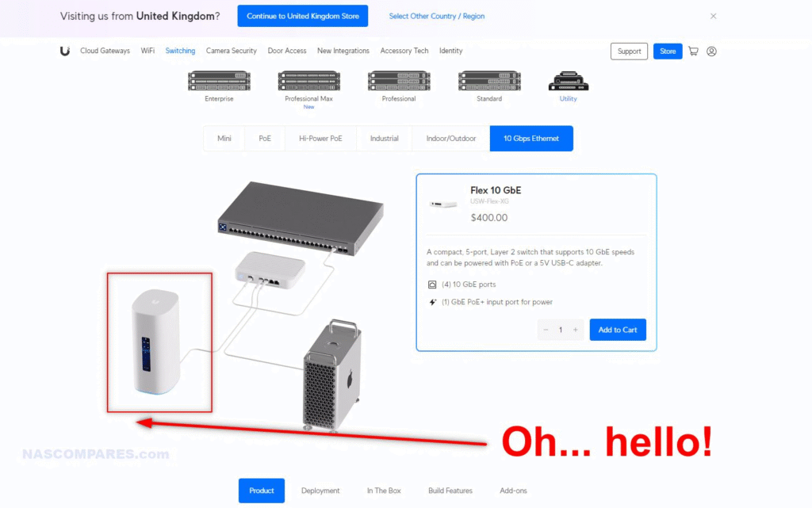The height and width of the screenshot is (508, 812).
Task: Add Flex 10 GbE to cart
Action: (x=618, y=330)
